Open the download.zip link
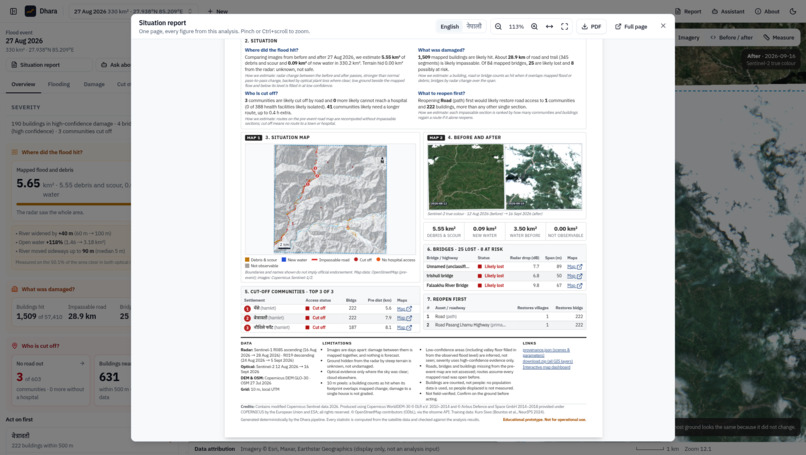This screenshot has height=455, width=806. point(547,361)
